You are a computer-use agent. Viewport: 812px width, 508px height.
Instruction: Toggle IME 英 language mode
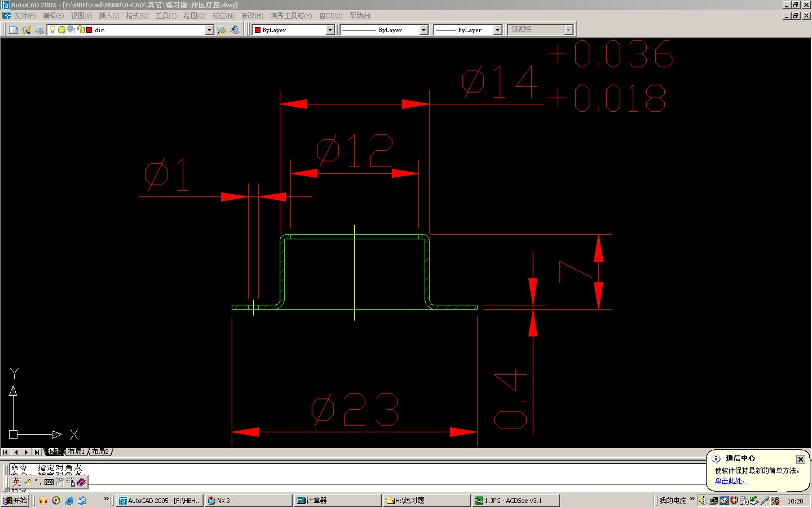16,482
